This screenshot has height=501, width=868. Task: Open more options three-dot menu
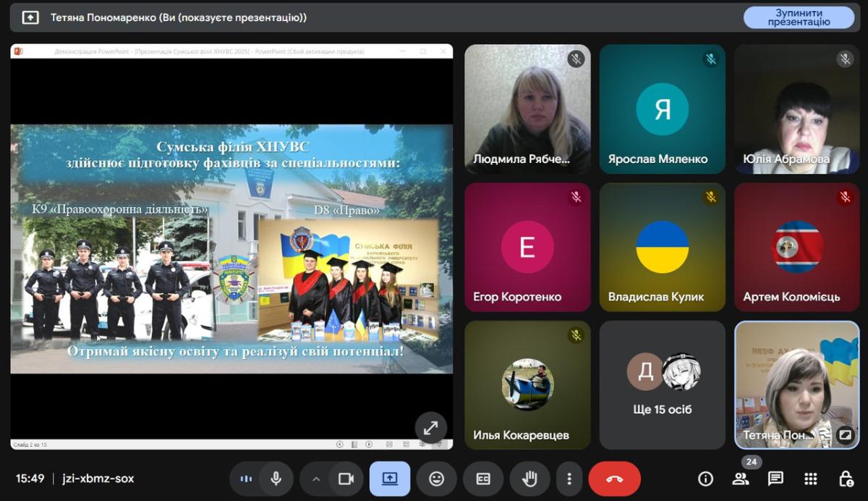[569, 479]
